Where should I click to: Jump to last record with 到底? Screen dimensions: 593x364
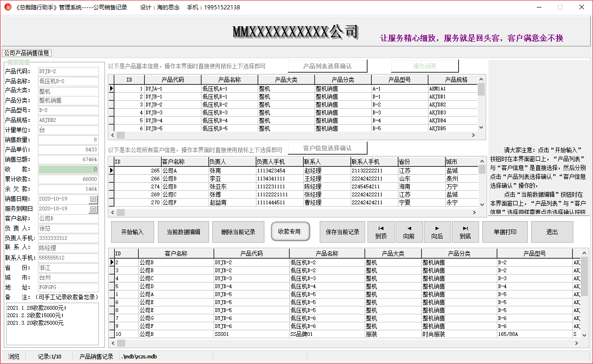465,232
